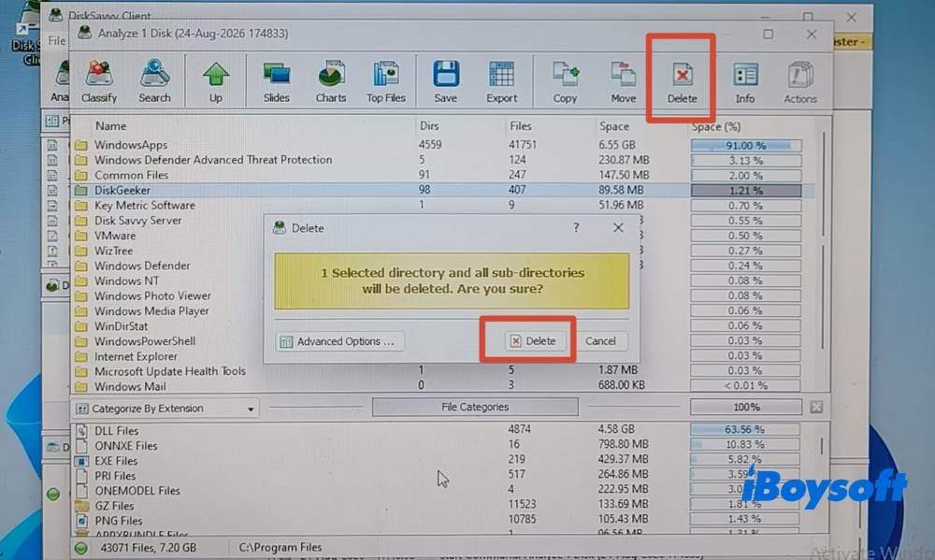
Task: Select the WindowsApps folder row
Action: 441,145
